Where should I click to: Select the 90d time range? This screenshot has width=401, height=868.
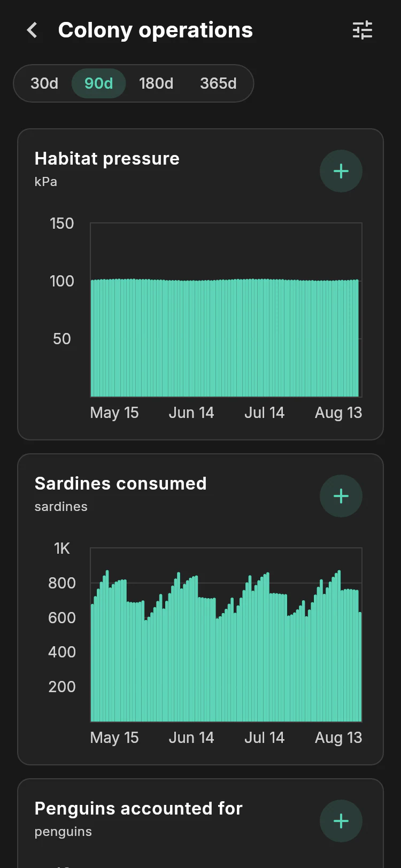(99, 83)
